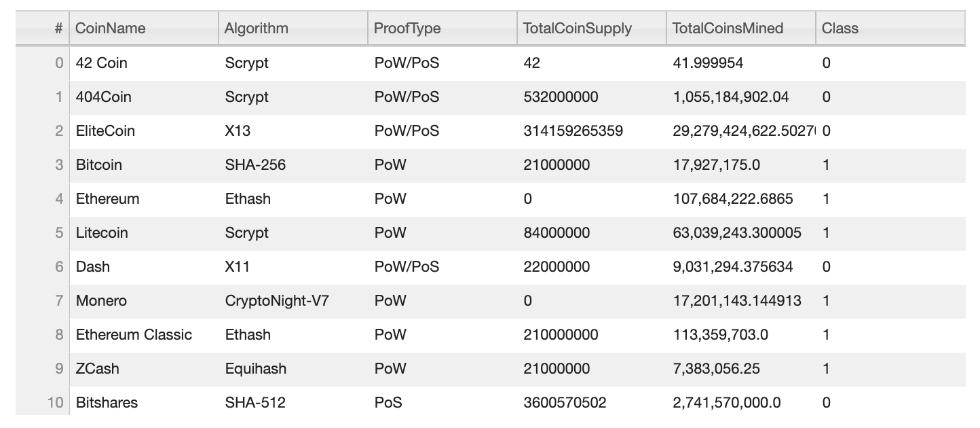980x428 pixels.
Task: Select the Bitshares coin name cell
Action: (x=107, y=402)
